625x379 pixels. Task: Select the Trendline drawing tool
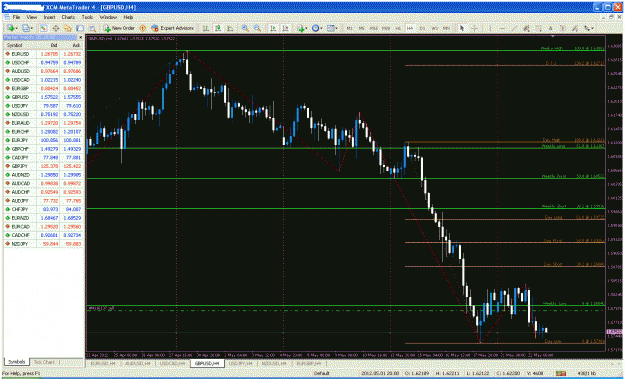pos(514,28)
